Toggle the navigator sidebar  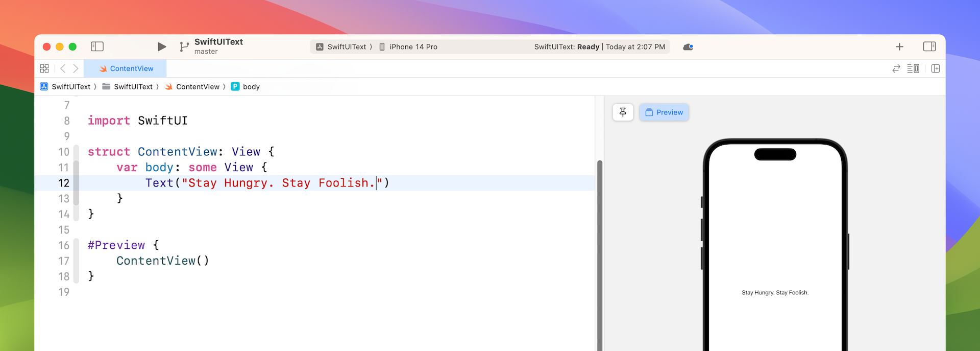coord(97,46)
